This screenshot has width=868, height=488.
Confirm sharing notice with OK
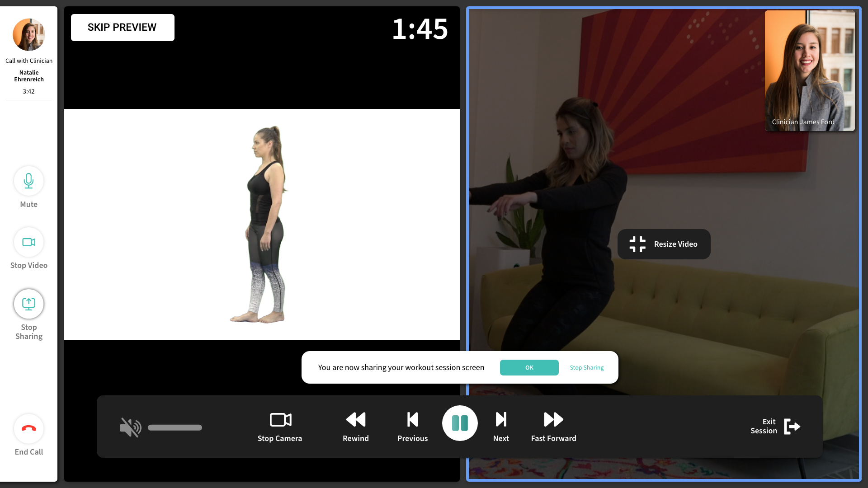pos(529,367)
